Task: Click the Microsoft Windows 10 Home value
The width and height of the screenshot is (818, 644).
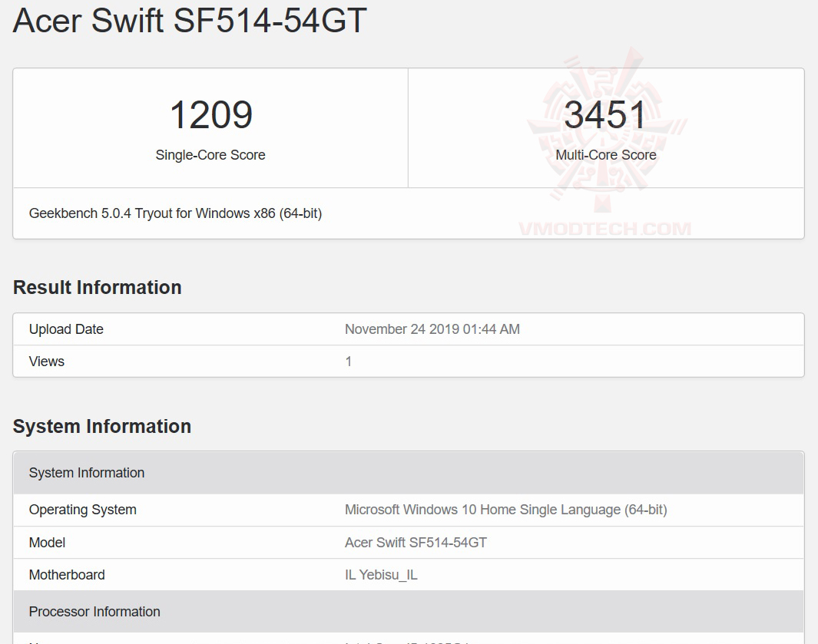Action: pos(505,510)
